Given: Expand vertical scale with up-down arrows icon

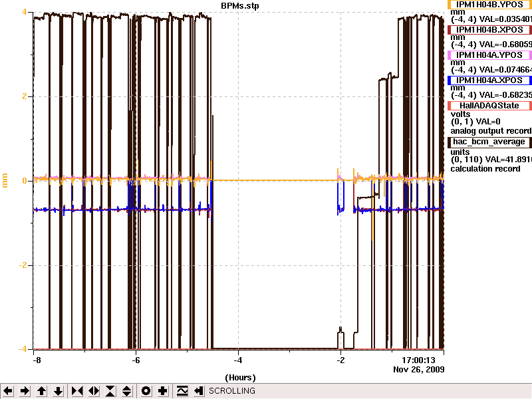Looking at the screenshot, I should coord(127,391).
